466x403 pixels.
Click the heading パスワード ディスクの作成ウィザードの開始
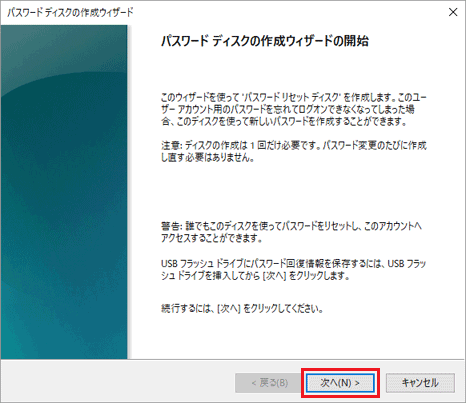[265, 41]
